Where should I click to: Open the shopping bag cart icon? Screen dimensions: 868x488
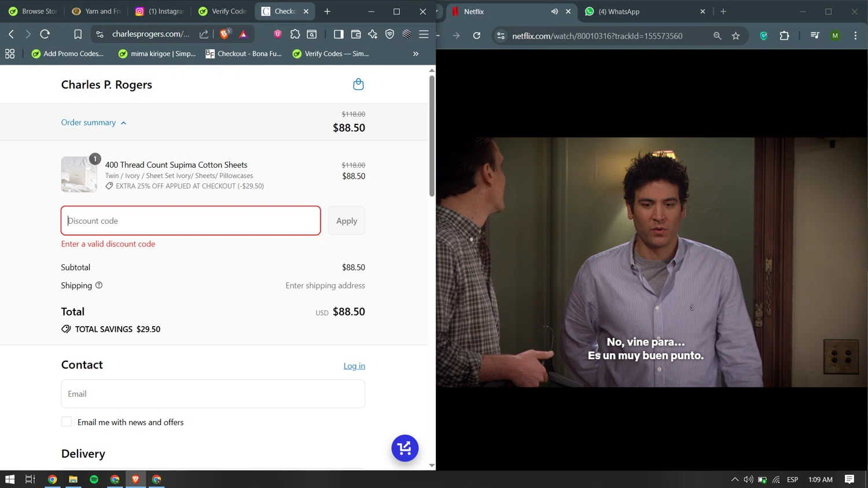[x=358, y=84]
